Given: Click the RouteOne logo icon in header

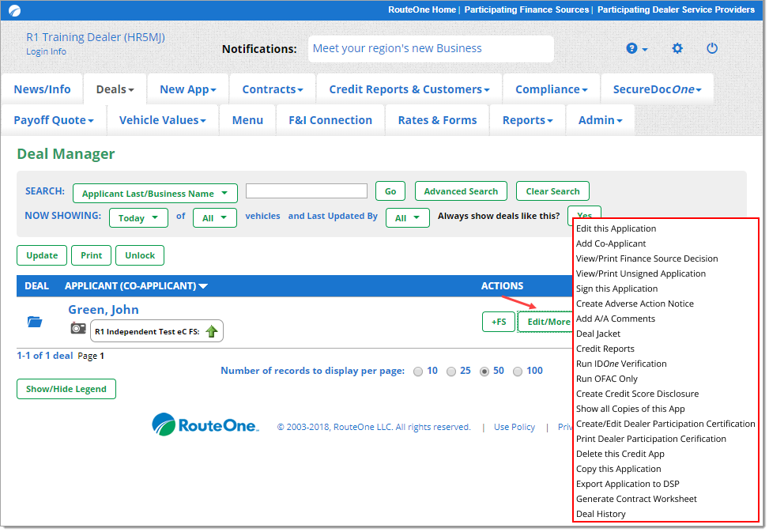Looking at the screenshot, I should 15,10.
